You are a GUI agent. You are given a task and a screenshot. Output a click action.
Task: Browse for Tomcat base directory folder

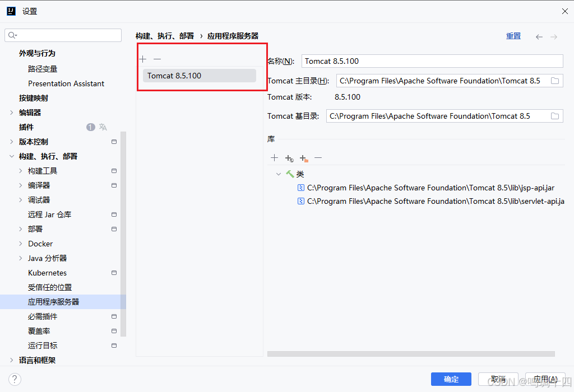click(x=555, y=116)
